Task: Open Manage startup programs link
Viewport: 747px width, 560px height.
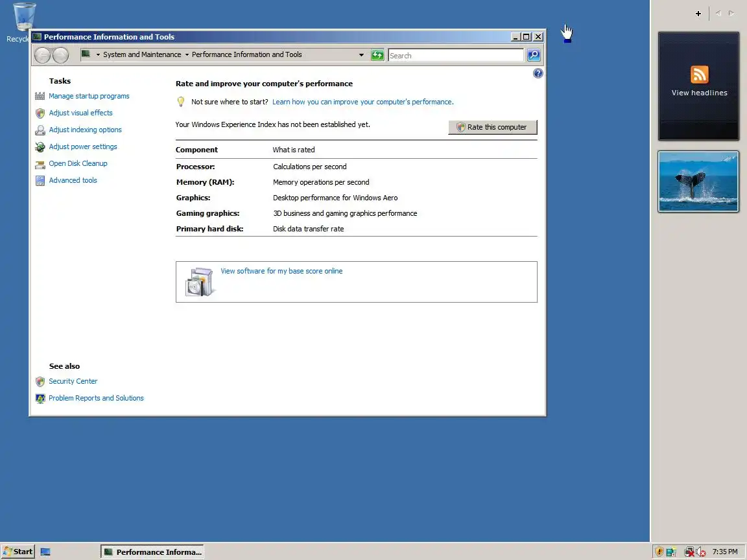Action: click(x=89, y=96)
